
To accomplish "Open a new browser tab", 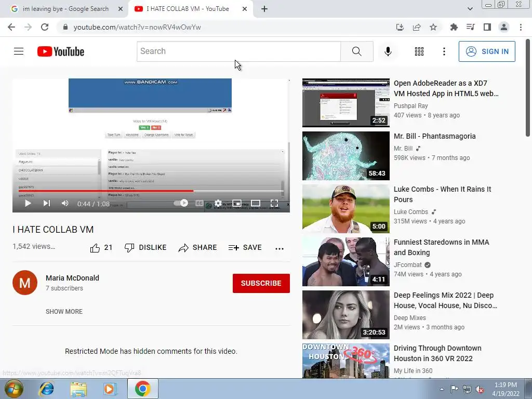I will tap(264, 9).
